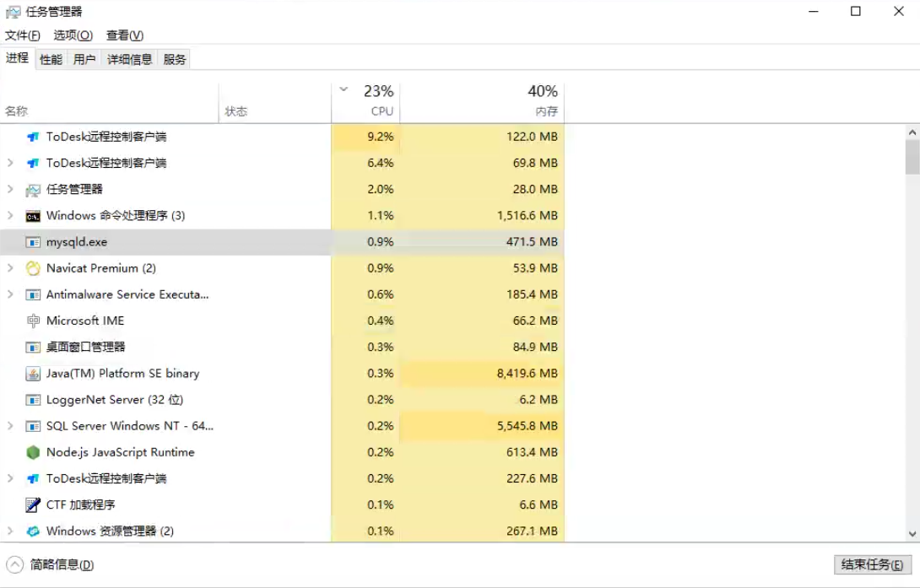
Task: Click the CTF 加载程序 icon
Action: [x=34, y=504]
